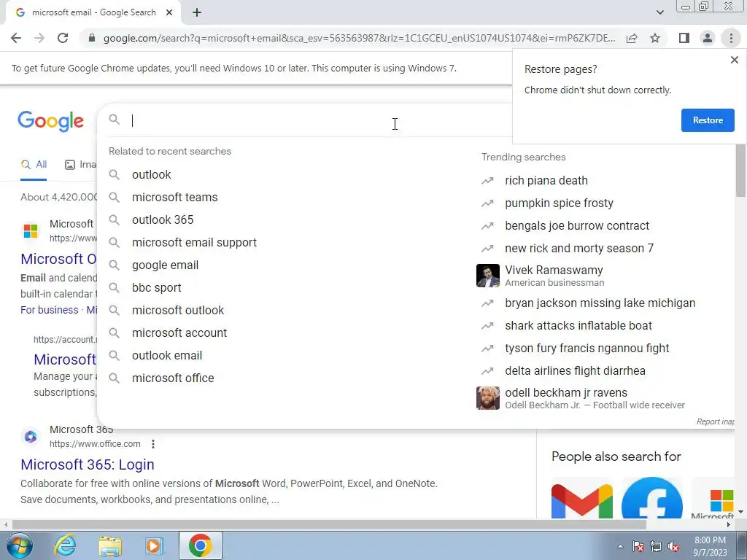
Task: Click the Facebook logo under People also search
Action: coord(652,498)
